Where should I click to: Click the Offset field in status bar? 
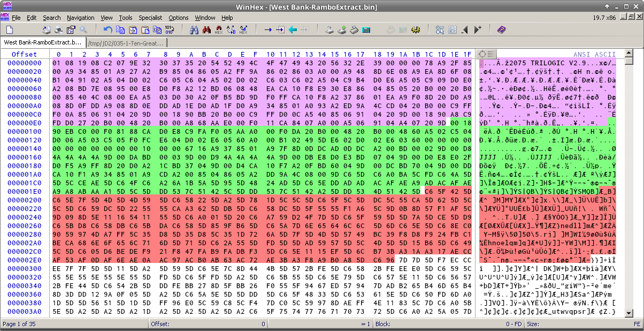[209, 324]
